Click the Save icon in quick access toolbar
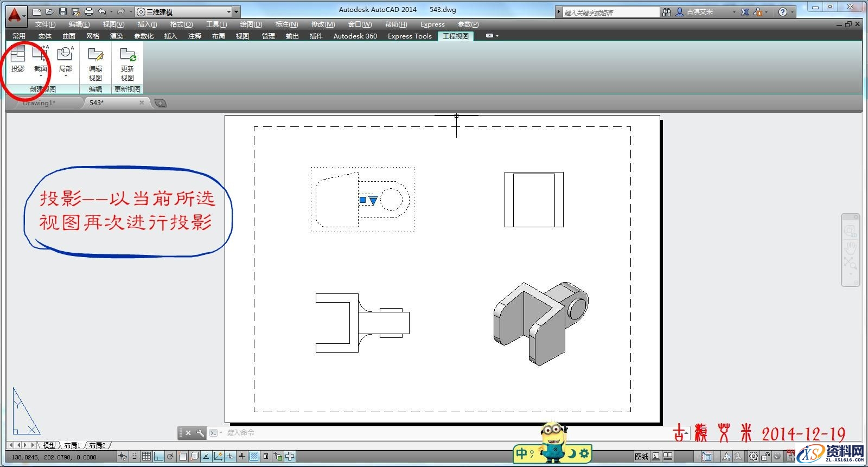868x467 pixels. (63, 11)
